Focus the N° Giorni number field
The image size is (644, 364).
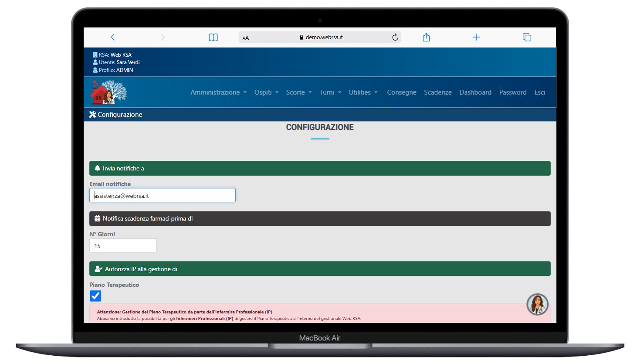click(123, 246)
